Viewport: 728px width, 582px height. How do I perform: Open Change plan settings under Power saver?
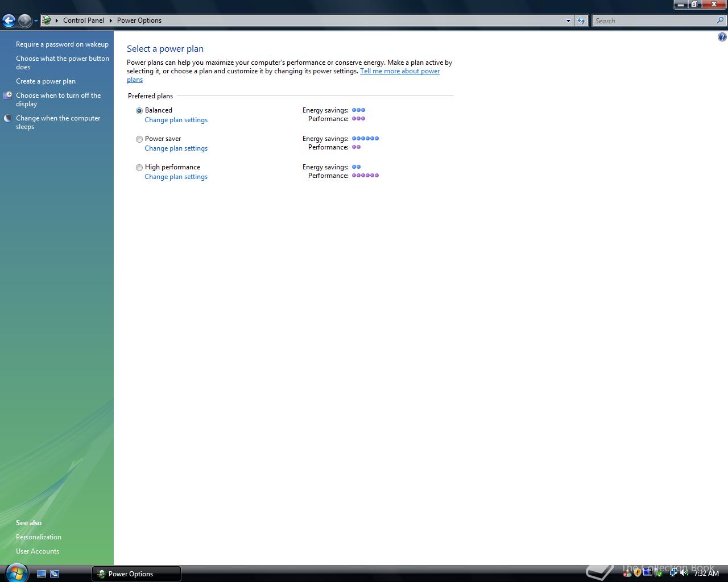click(x=176, y=148)
